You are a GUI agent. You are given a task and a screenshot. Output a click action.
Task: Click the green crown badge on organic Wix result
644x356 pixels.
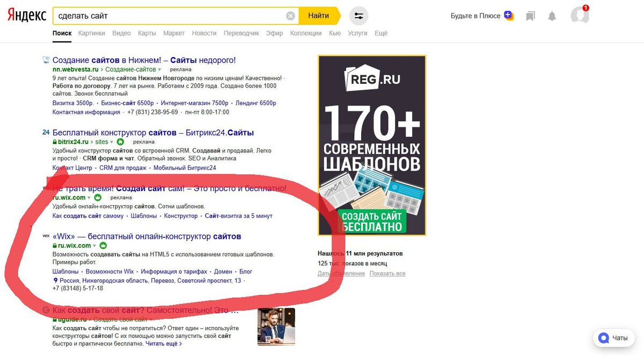[104, 246]
